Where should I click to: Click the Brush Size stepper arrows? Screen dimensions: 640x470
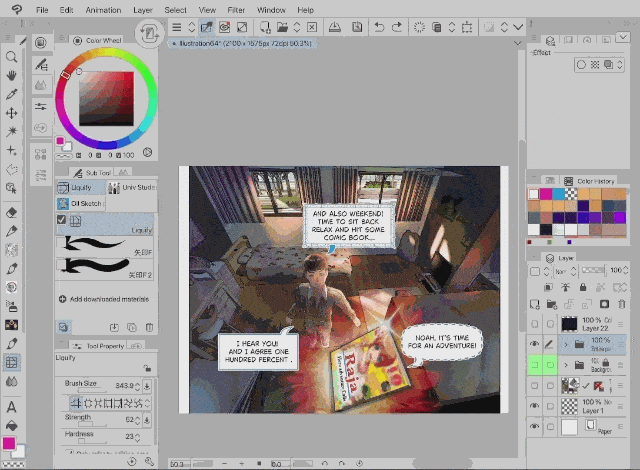[x=138, y=386]
